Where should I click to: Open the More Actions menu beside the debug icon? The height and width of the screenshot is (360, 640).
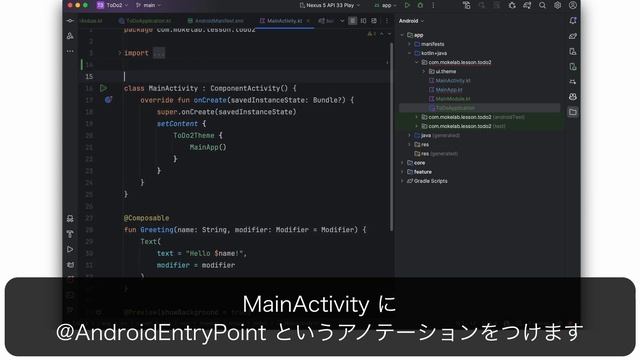pyautogui.click(x=433, y=5)
